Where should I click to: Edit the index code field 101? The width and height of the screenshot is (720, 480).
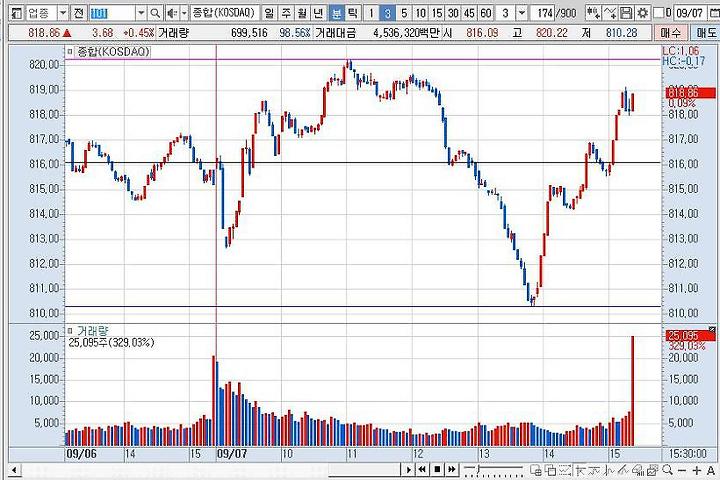tap(112, 13)
